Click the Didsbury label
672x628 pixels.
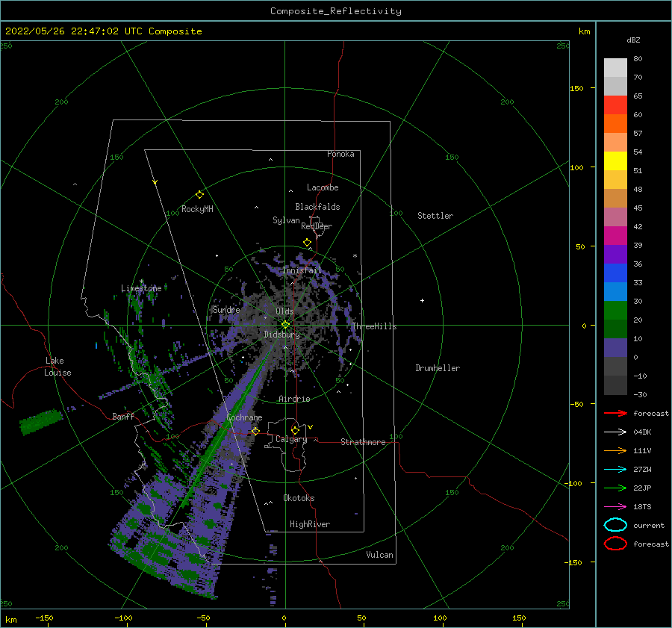pos(282,335)
